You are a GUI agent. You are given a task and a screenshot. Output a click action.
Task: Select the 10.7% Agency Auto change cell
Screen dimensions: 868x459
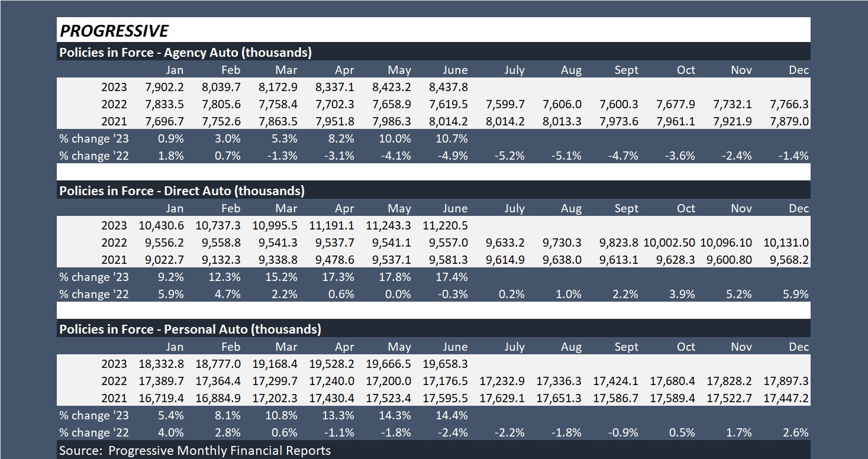point(453,138)
